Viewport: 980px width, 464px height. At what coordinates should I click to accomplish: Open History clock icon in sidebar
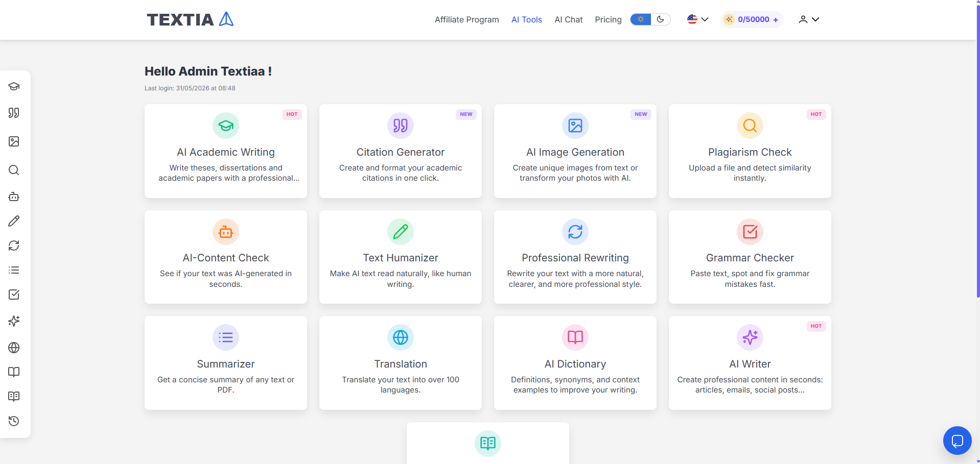point(14,421)
